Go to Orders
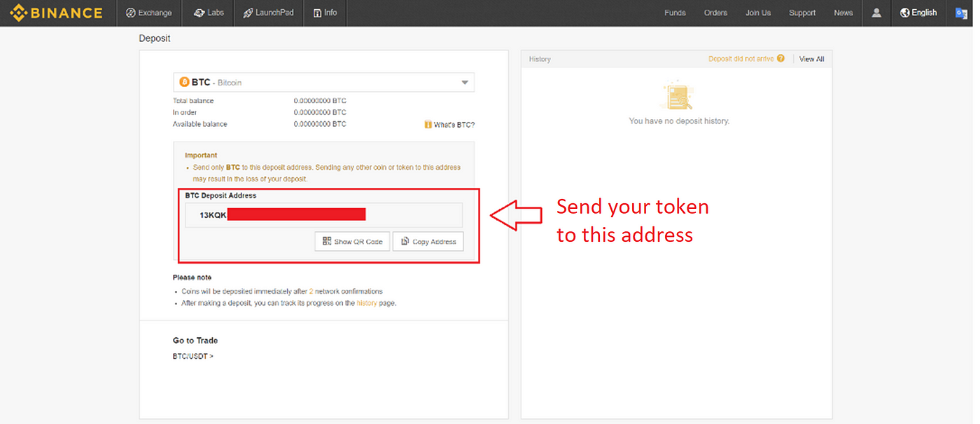The width and height of the screenshot is (980, 424). (715, 13)
